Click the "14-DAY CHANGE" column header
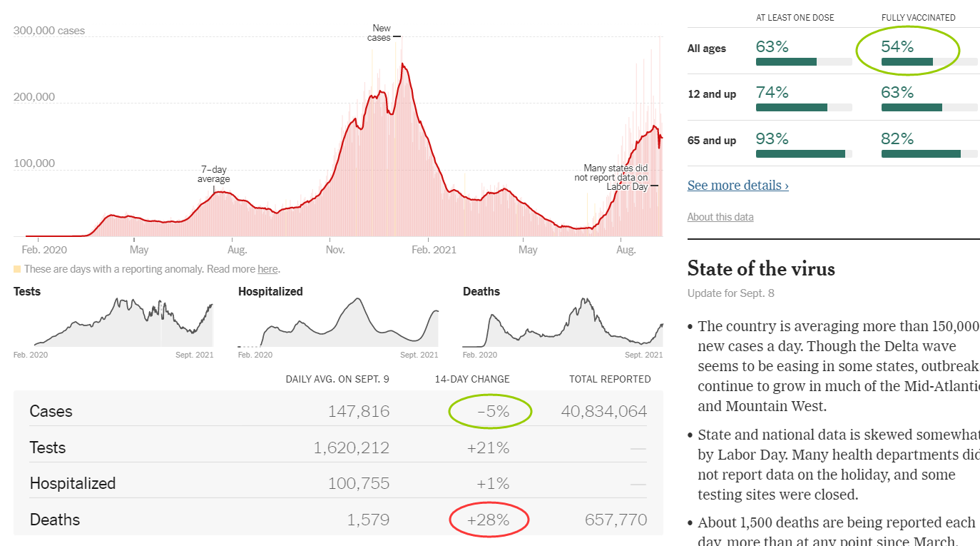The image size is (980, 546). point(472,379)
